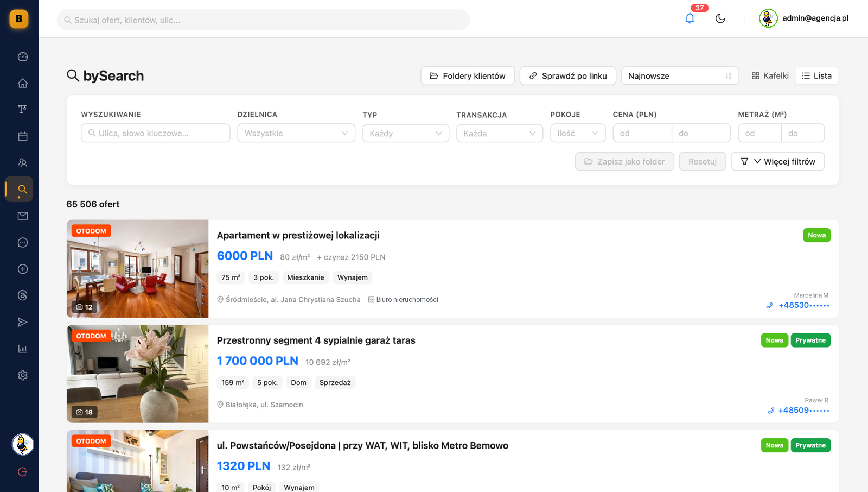Viewport: 868px width, 492px height.
Task: Open listing Przestronny segment 4 sypialnie garaż taras
Action: (316, 340)
